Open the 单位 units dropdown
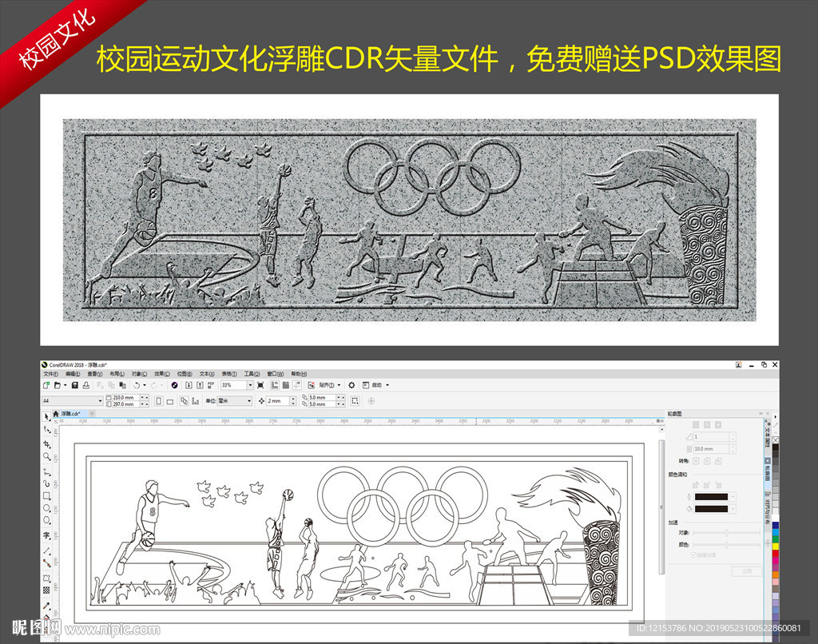 [x=249, y=401]
